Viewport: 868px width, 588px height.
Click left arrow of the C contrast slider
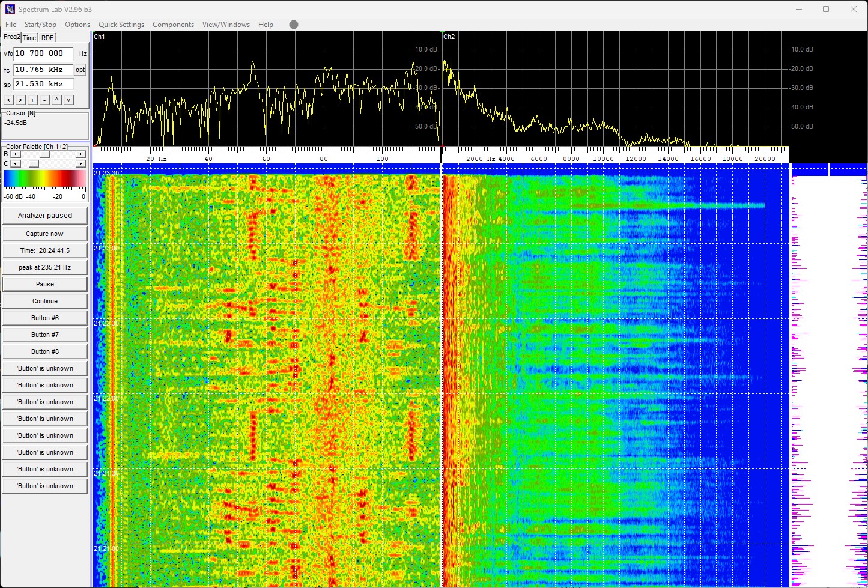[15, 163]
